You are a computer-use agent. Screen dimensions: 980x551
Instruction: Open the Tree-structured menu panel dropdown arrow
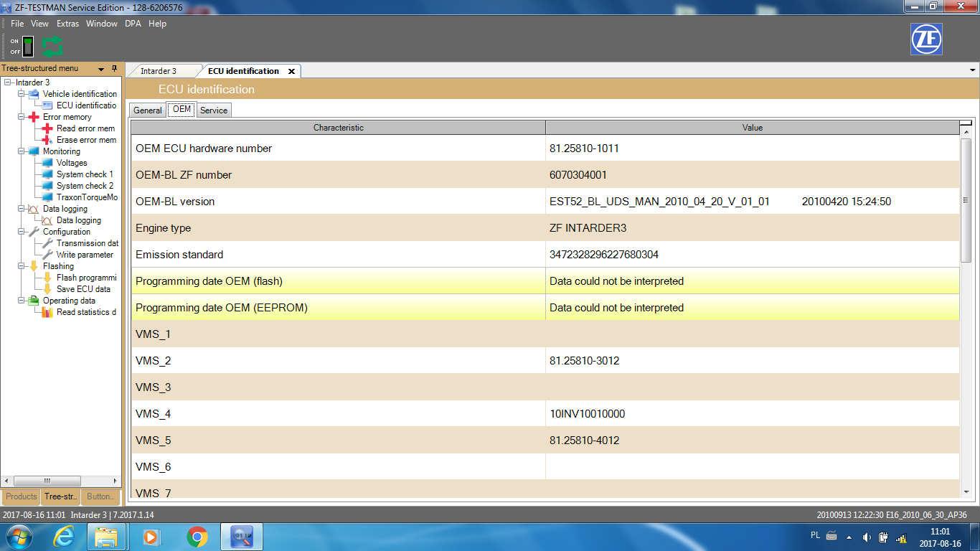(102, 69)
